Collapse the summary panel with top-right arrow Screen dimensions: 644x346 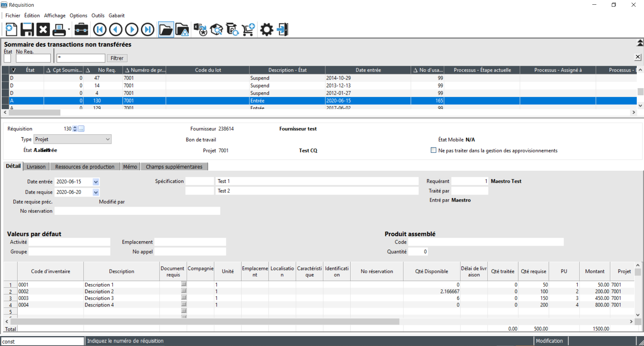[640, 43]
